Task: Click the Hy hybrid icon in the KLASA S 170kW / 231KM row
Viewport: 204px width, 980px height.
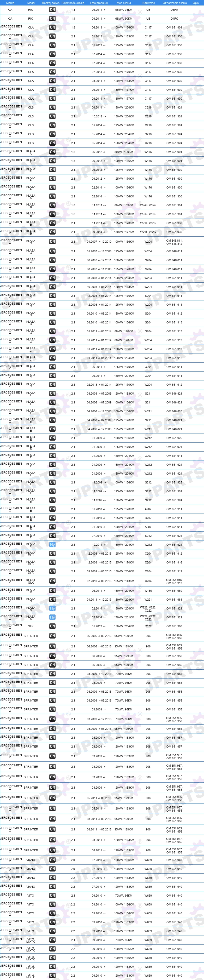Action: click(x=52, y=617)
